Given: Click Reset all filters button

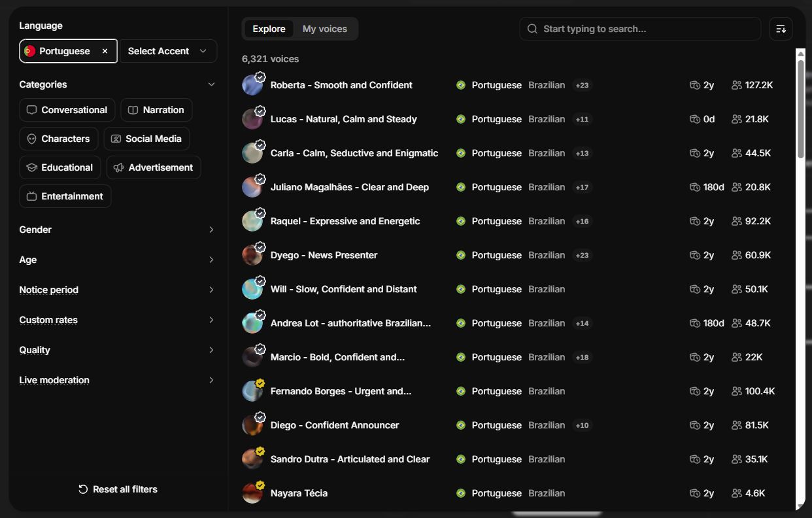Looking at the screenshot, I should pyautogui.click(x=118, y=489).
